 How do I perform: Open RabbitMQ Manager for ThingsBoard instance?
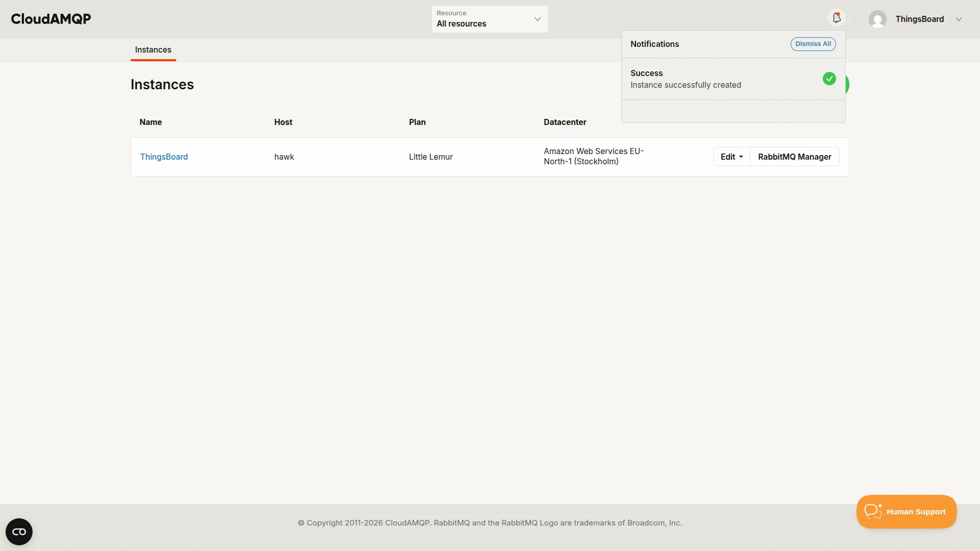tap(794, 157)
